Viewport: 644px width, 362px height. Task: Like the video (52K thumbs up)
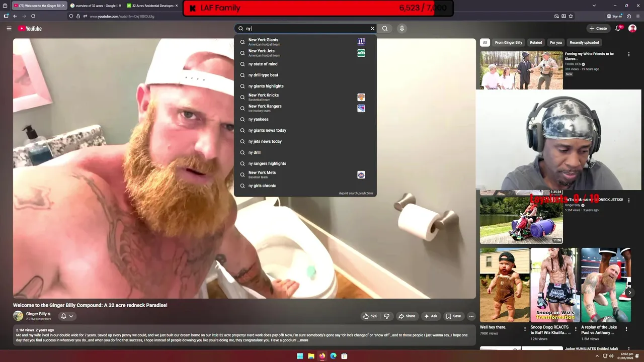(370, 316)
